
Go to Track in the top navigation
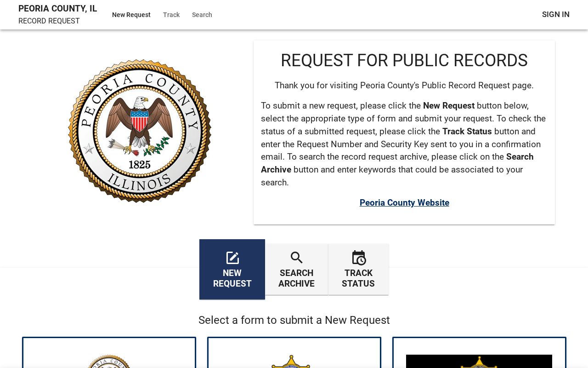[171, 15]
